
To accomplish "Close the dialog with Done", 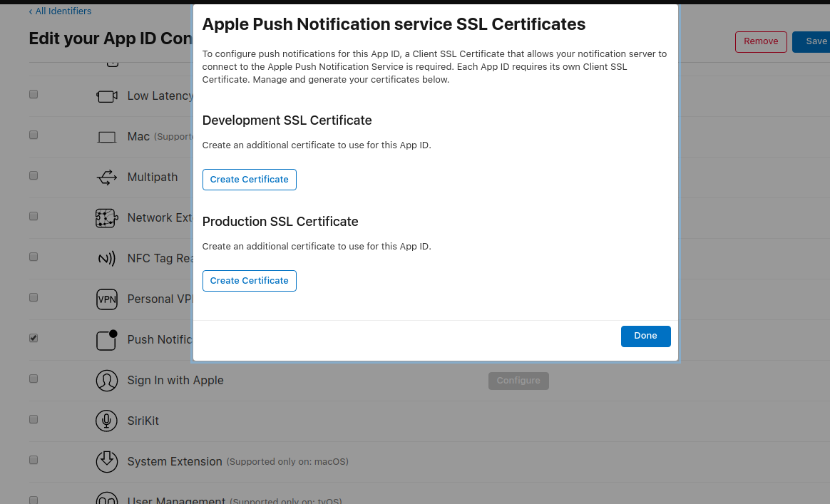I will (646, 336).
